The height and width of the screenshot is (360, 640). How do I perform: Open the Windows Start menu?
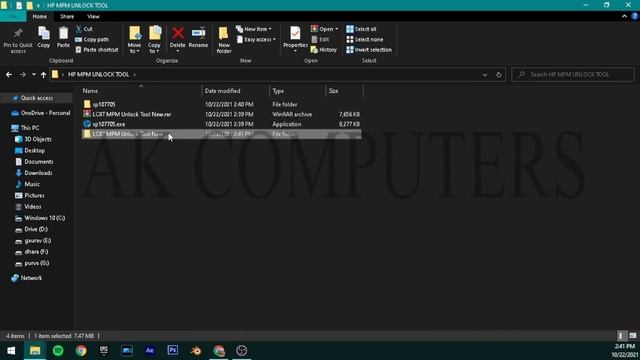tap(11, 351)
